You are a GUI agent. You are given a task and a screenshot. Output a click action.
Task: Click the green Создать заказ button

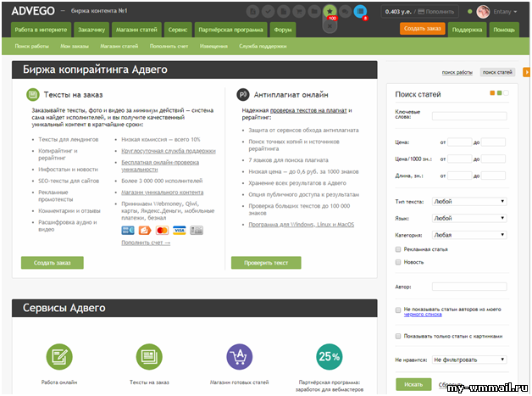53,263
